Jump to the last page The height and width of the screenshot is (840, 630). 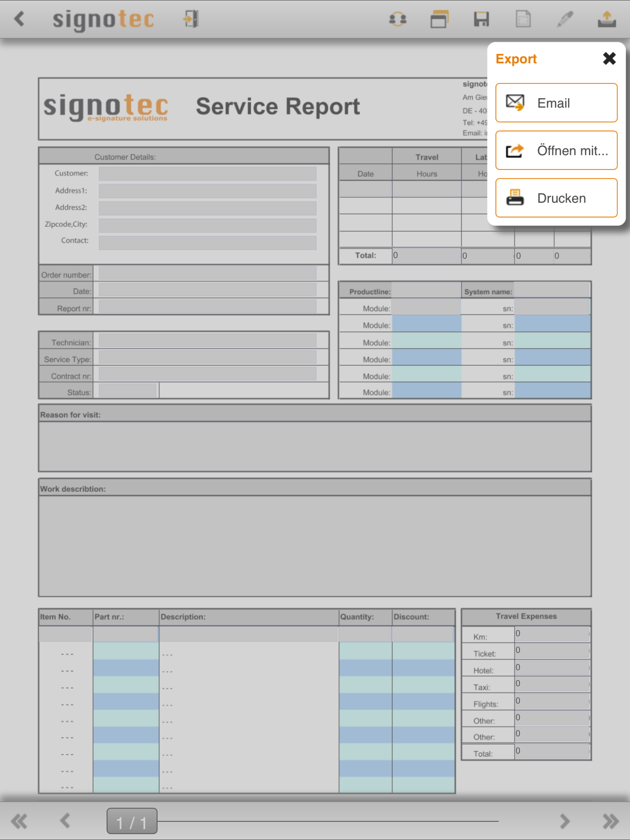pos(611,821)
